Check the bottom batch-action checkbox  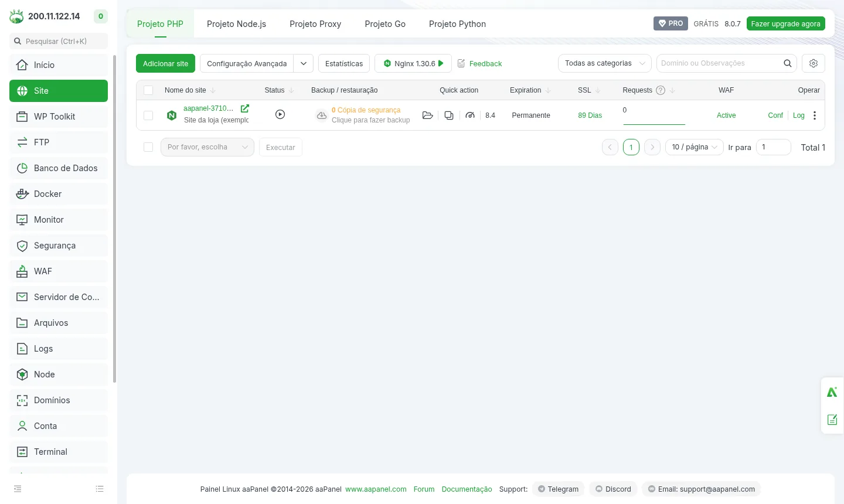(148, 147)
